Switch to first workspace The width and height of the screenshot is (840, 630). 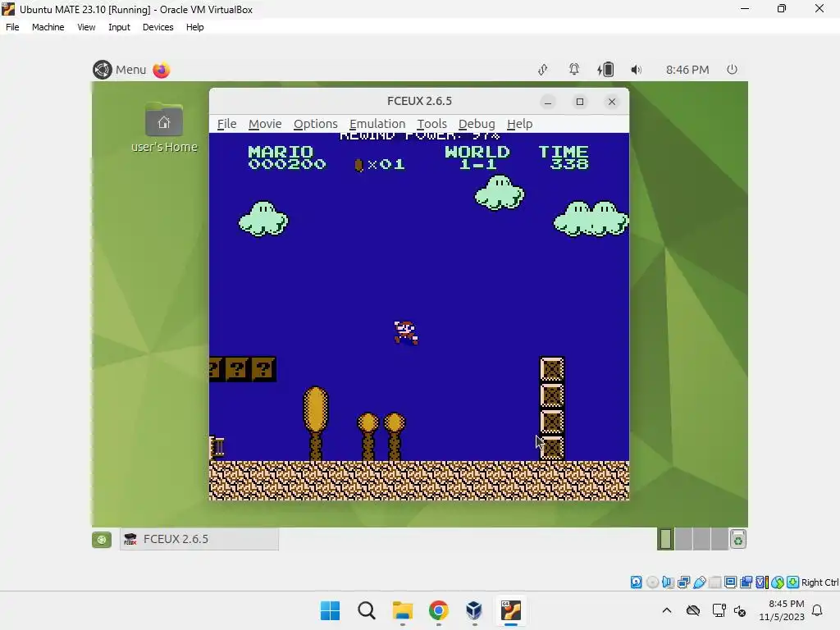[666, 539]
